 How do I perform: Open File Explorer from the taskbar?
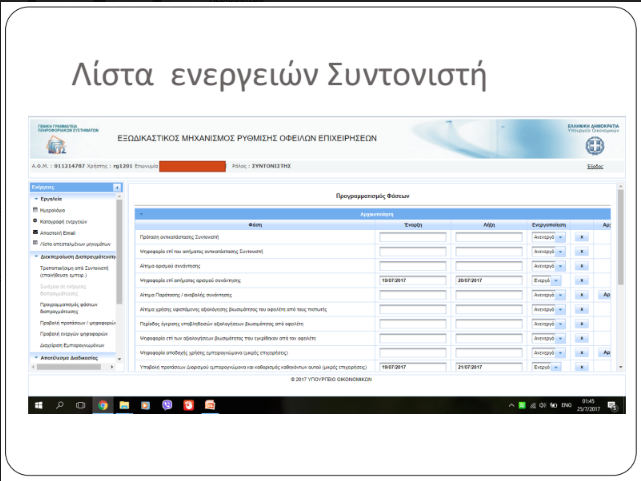(x=125, y=404)
